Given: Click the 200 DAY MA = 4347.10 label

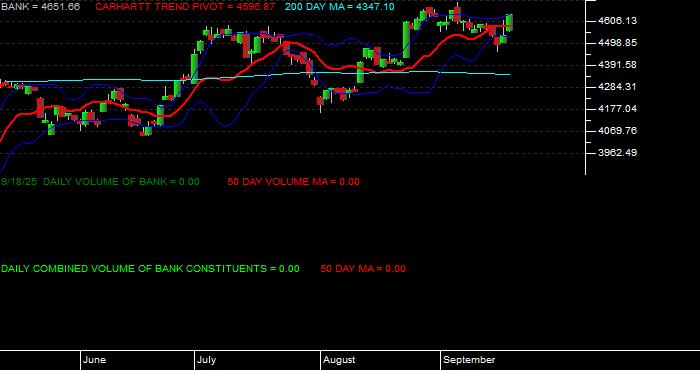Looking at the screenshot, I should [x=340, y=7].
